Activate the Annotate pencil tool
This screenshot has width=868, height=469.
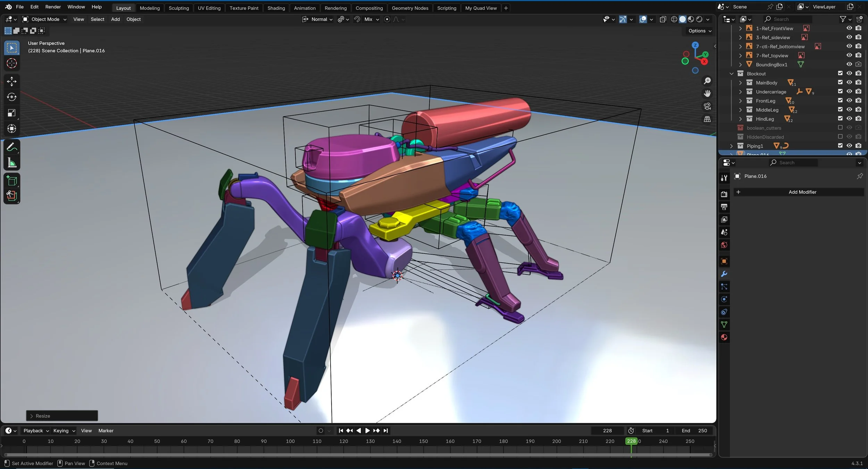coord(11,147)
